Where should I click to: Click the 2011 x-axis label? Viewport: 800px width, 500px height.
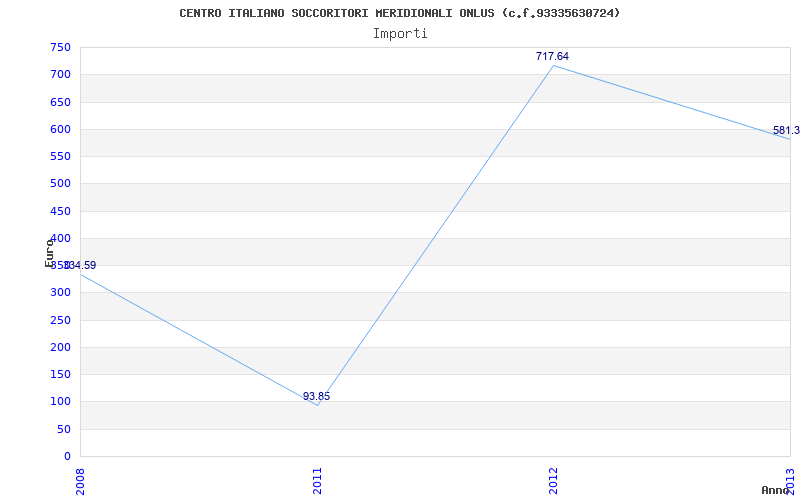pyautogui.click(x=317, y=481)
